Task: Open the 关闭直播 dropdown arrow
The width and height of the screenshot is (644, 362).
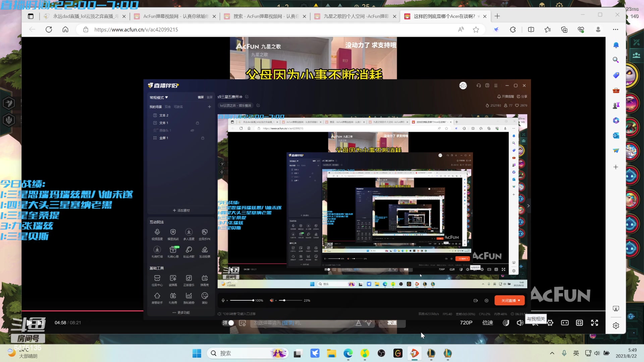Action: [519, 300]
